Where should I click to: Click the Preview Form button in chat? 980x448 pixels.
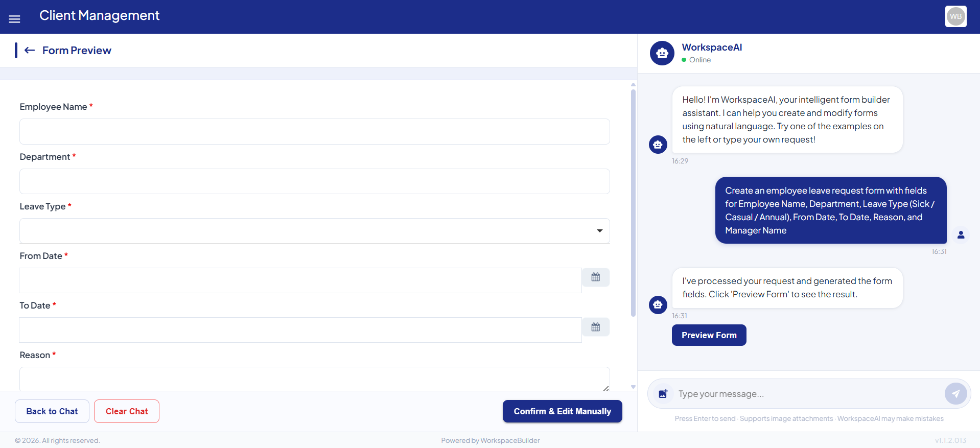[709, 335]
